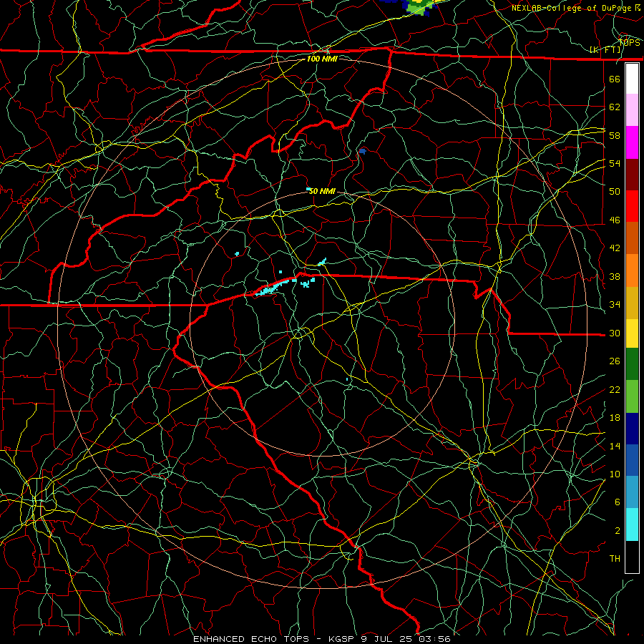Select the dark green legend swatch

pyautogui.click(x=632, y=364)
